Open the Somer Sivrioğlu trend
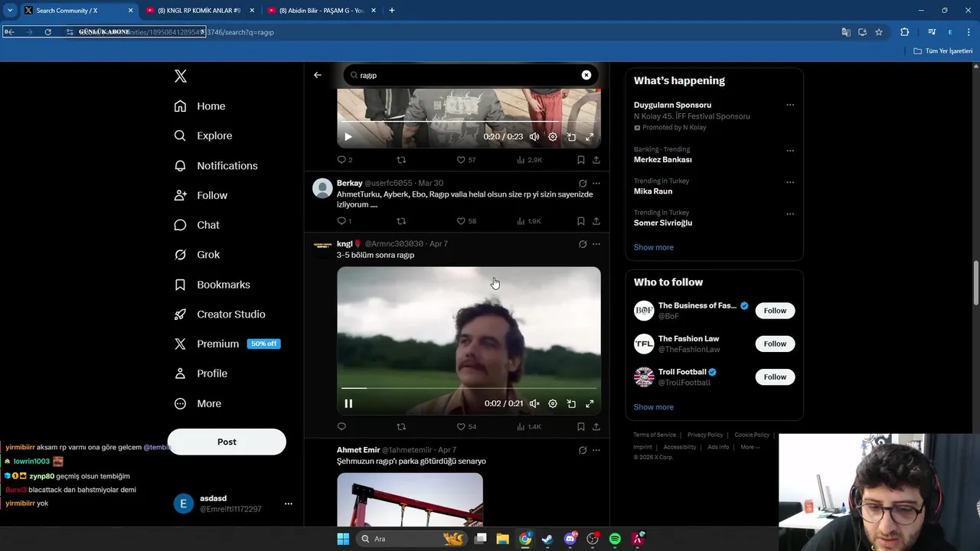Screen dimensions: 980x551 coord(663,223)
